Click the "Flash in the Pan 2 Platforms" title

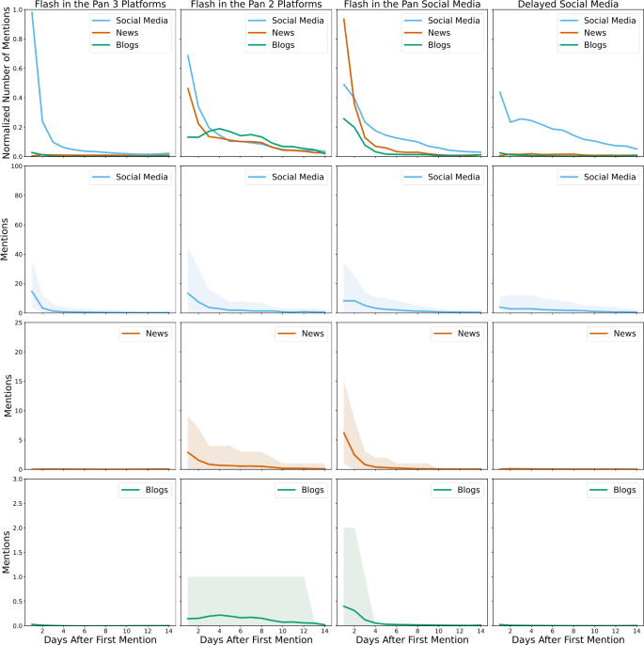[x=257, y=4]
